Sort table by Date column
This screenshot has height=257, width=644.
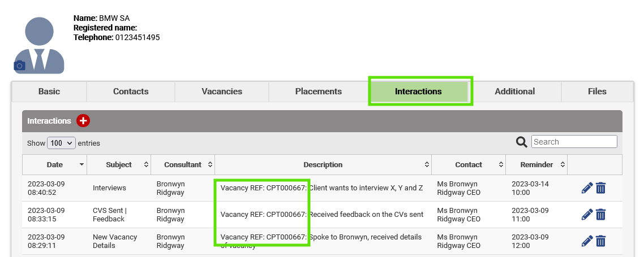tap(55, 165)
